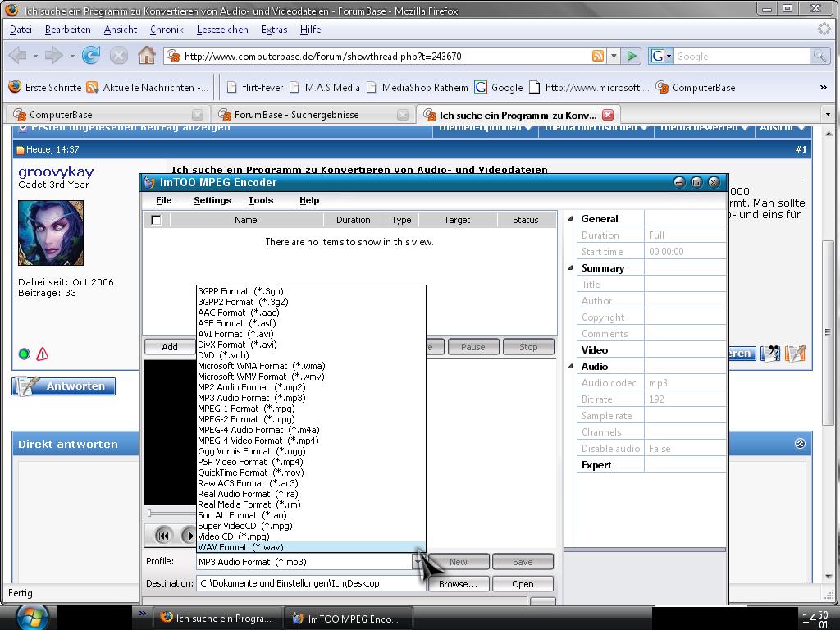
Task: Open ImTOO Help menu
Action: tap(309, 200)
